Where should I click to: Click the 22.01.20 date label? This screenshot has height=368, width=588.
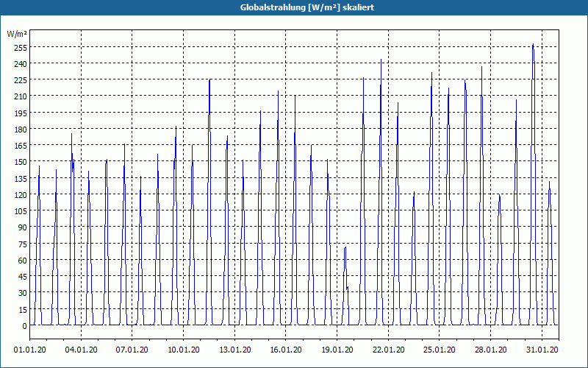click(x=389, y=350)
